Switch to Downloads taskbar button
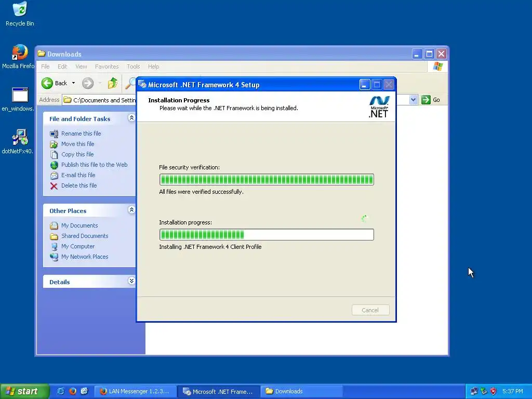532x399 pixels. 302,391
